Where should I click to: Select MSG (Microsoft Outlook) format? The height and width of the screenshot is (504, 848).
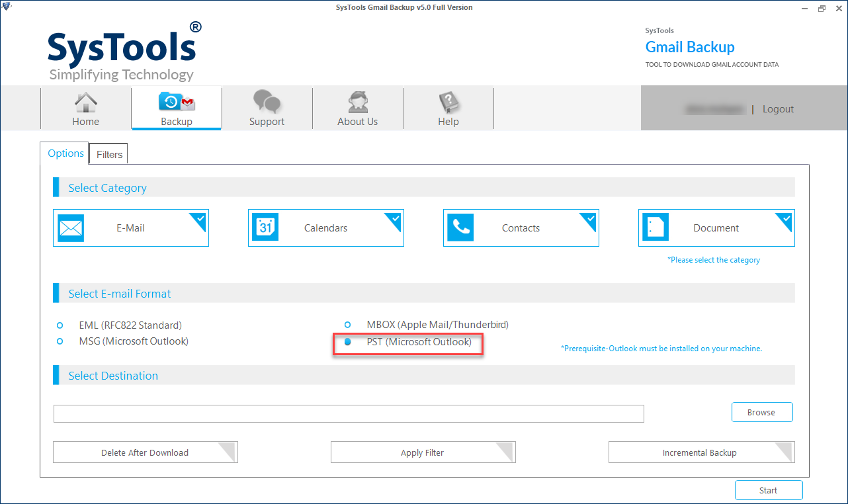(x=60, y=341)
